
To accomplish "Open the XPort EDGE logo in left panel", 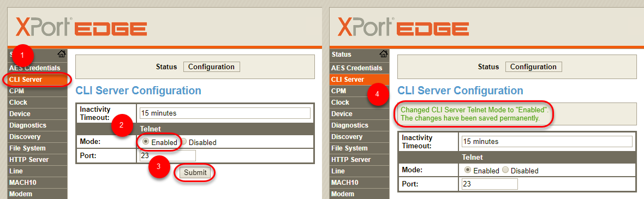I will pos(81,27).
